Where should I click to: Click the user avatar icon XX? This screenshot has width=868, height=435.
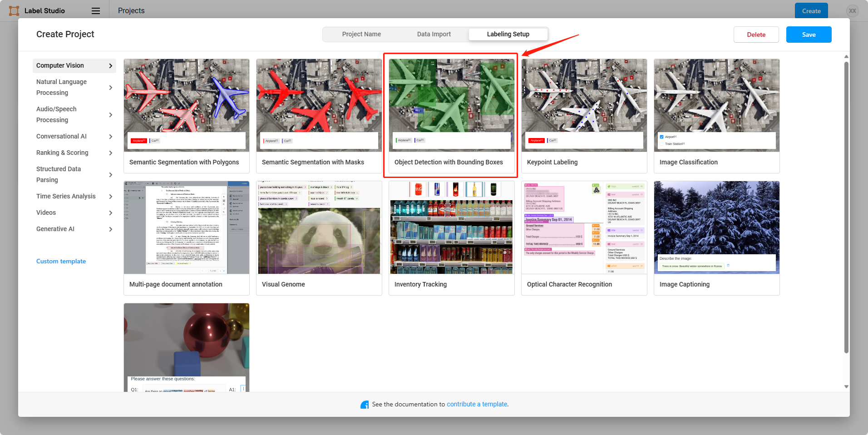click(x=852, y=11)
